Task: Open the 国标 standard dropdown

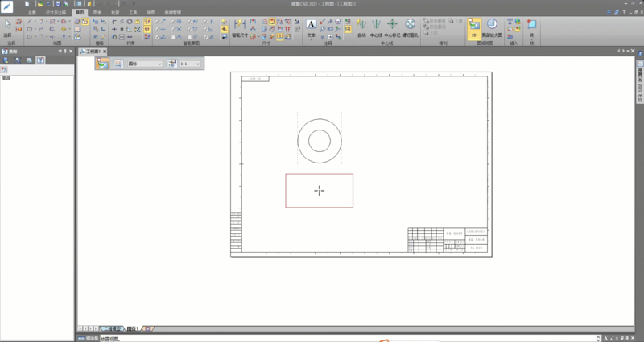Action: [x=144, y=64]
